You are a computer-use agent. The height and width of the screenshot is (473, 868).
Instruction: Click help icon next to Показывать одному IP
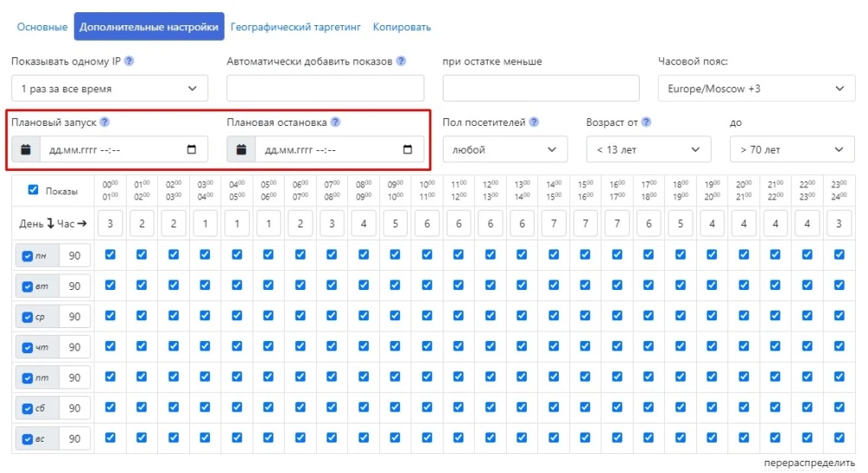[129, 62]
